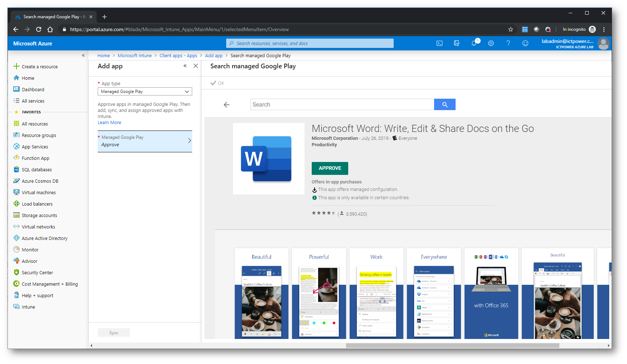Focus the Google Play Search field
Screen dimensions: 627x364
[342, 104]
